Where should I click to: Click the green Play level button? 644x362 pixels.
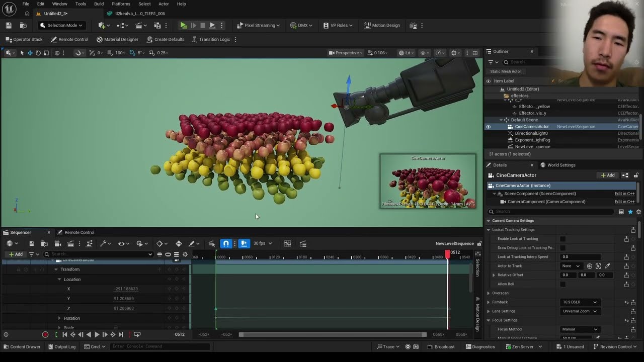tap(184, 25)
